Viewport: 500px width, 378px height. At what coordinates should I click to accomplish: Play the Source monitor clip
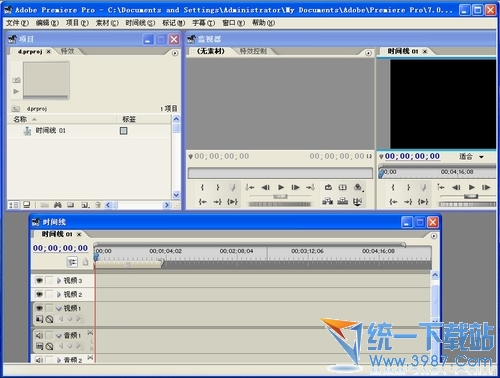[281, 187]
